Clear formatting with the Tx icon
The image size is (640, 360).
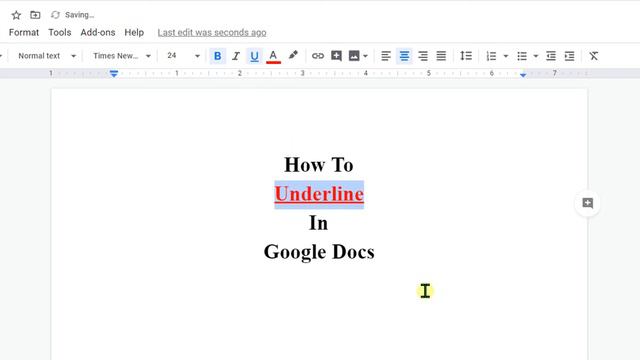click(593, 56)
